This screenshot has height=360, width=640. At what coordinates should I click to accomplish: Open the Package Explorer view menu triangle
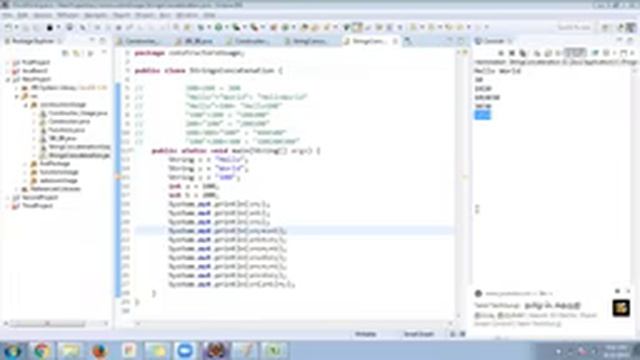104,53
